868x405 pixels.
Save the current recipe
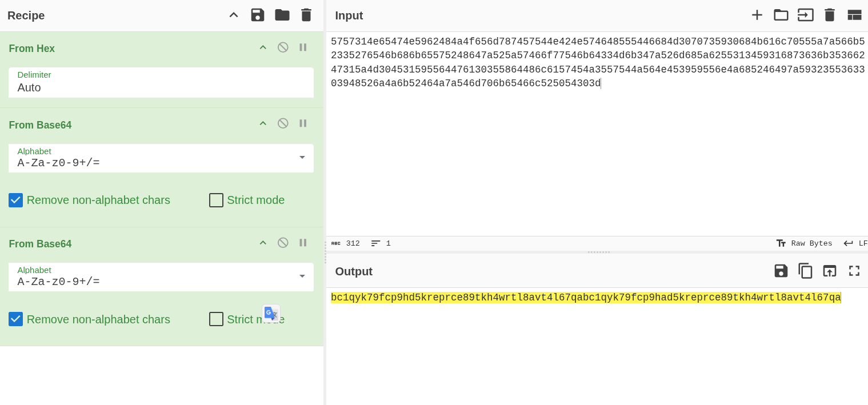257,15
